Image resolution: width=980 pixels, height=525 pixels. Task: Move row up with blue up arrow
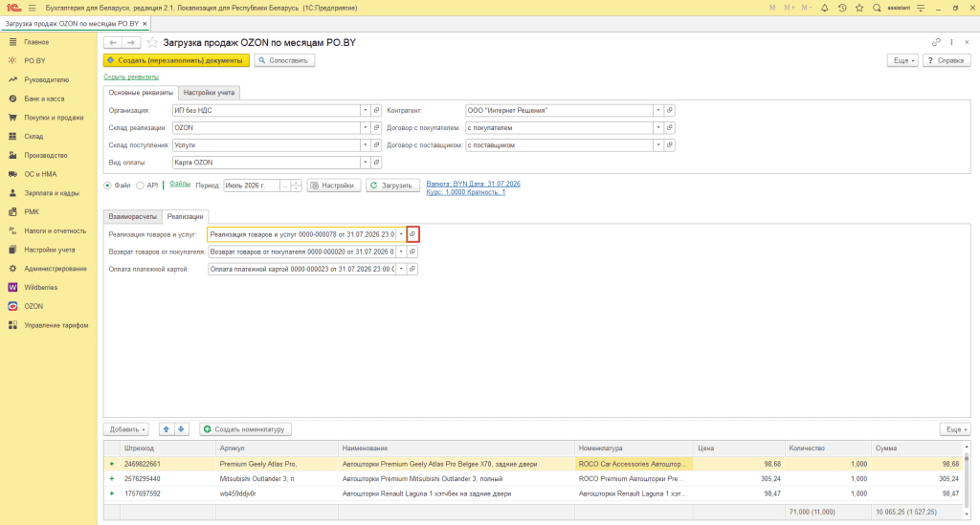coord(166,429)
